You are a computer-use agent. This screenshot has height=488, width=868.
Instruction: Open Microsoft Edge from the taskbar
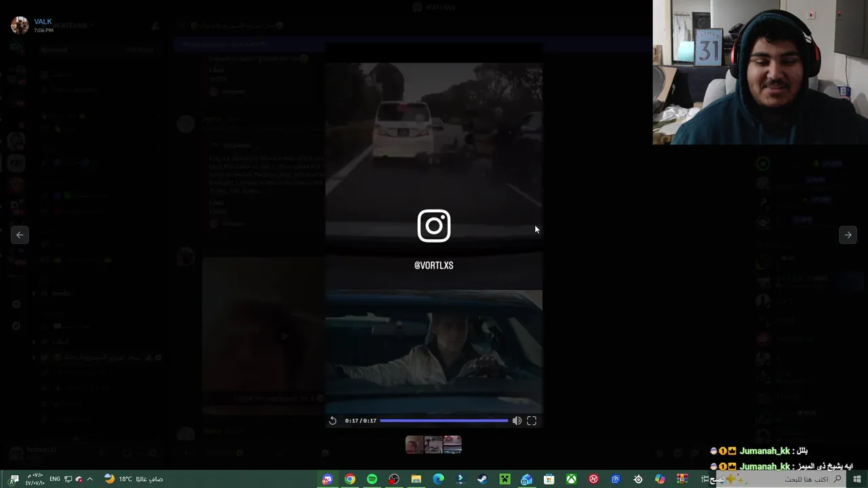click(439, 479)
